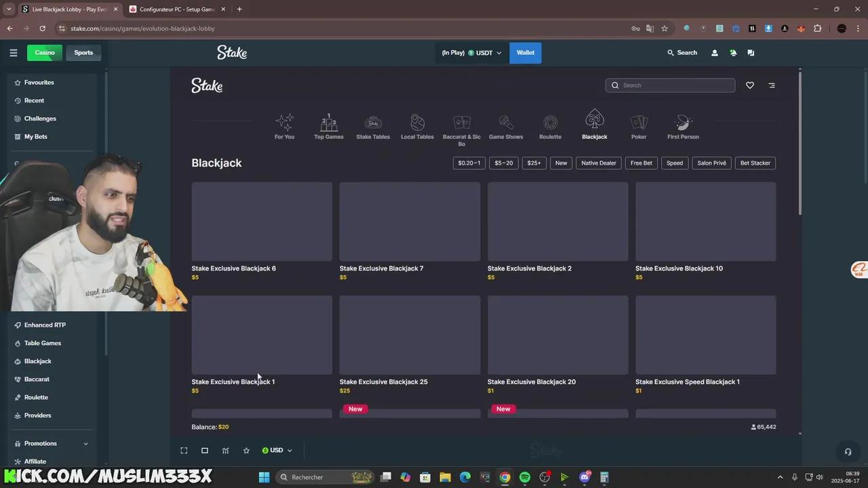
Task: Open Spotify from the taskbar
Action: 525,477
